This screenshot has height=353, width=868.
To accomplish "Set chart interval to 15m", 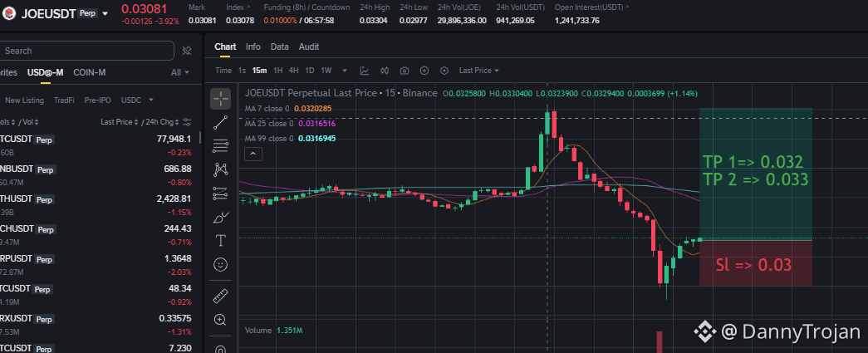I will tap(260, 71).
